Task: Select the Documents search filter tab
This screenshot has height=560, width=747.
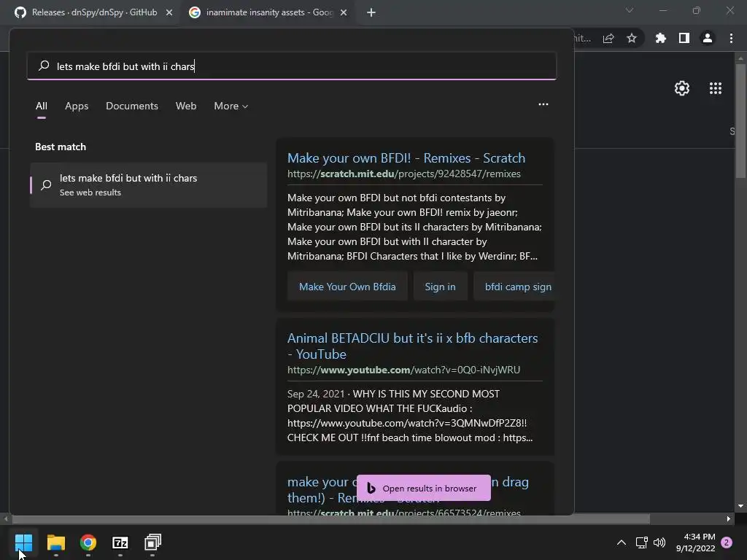Action: [x=132, y=106]
